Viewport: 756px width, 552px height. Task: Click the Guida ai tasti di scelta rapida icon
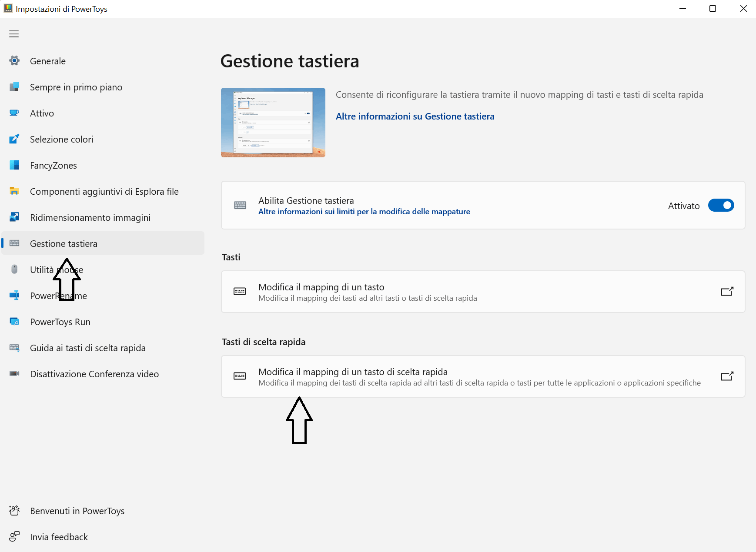tap(14, 348)
